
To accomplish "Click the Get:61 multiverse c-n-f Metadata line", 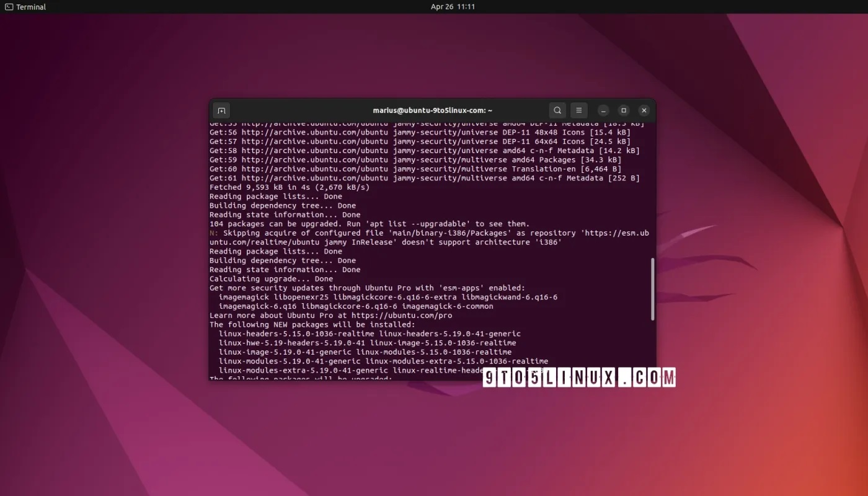I will click(425, 178).
